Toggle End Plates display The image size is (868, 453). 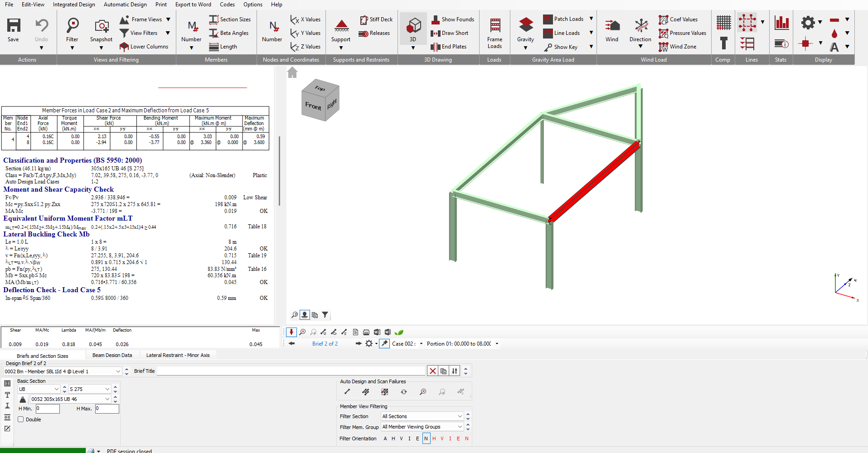pyautogui.click(x=448, y=47)
